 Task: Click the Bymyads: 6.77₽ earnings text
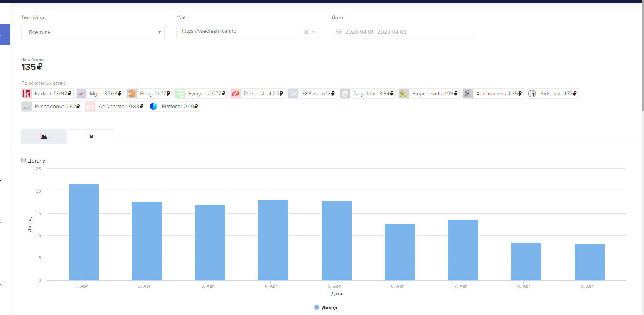click(207, 94)
